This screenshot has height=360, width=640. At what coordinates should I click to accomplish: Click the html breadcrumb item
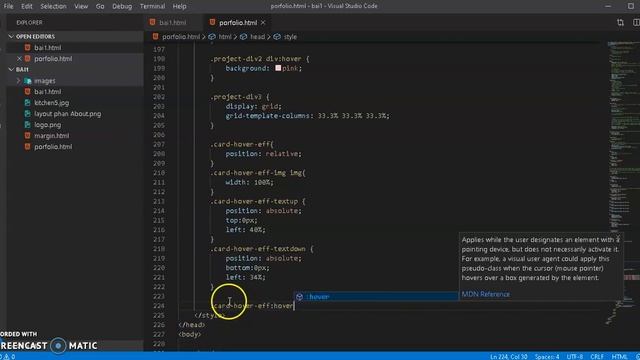[224, 37]
